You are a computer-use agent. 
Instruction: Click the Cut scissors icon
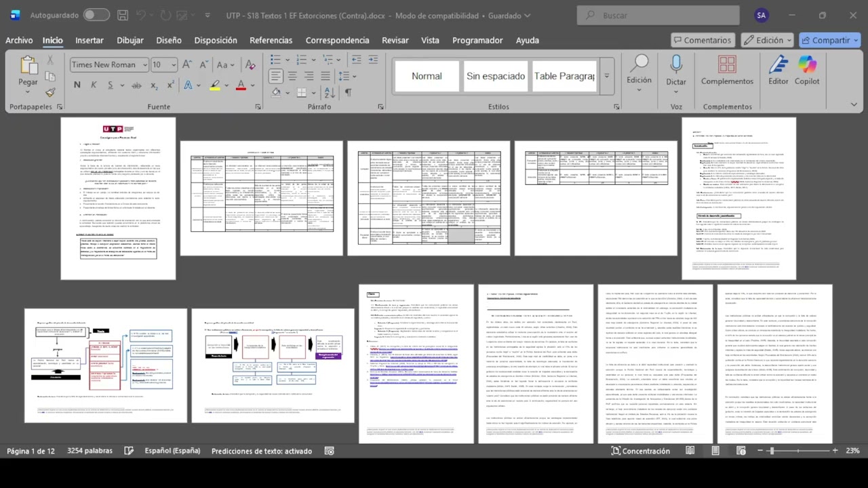[x=50, y=60]
